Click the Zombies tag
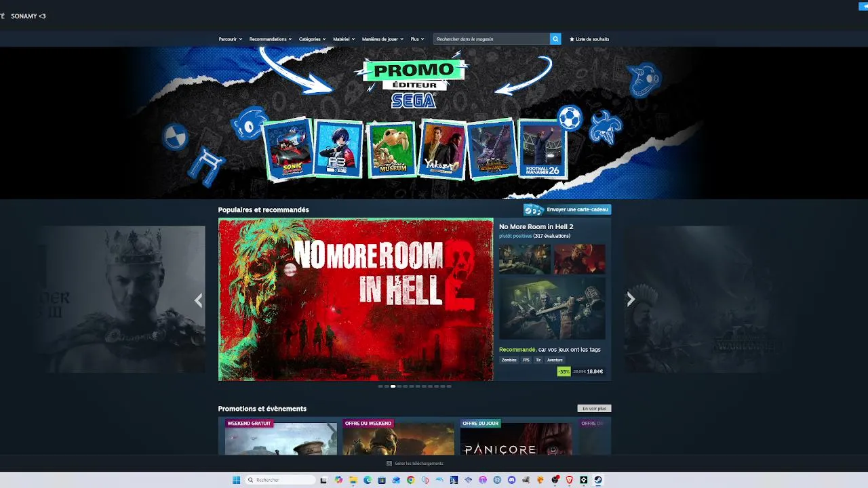This screenshot has width=868, height=488. pyautogui.click(x=509, y=360)
